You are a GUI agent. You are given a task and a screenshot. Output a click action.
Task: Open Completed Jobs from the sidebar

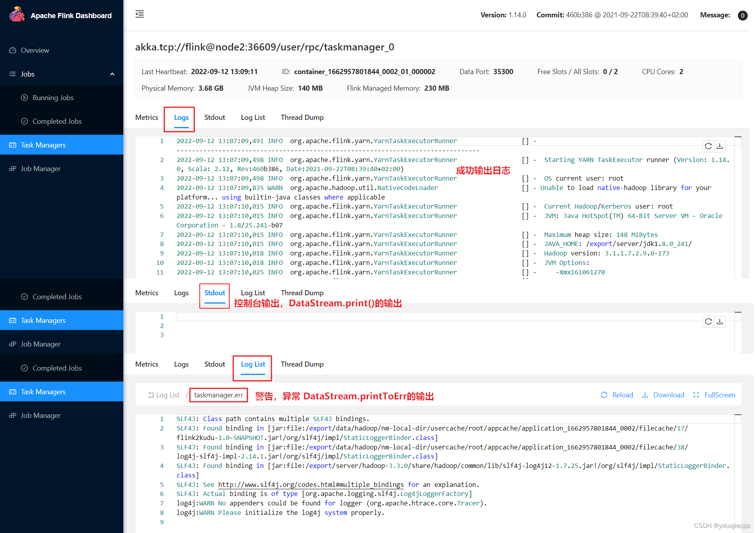[57, 121]
